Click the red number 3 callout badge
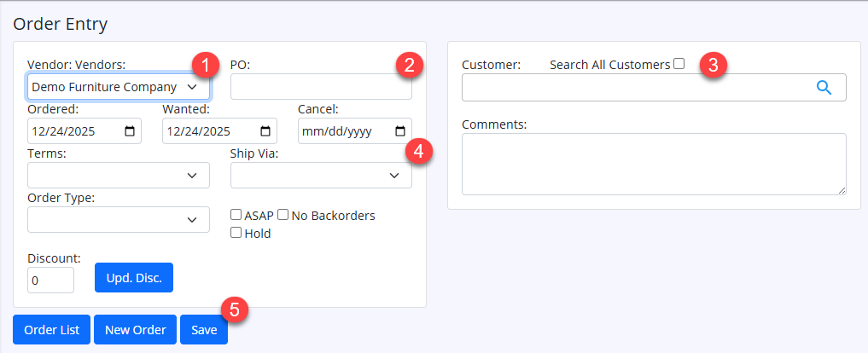This screenshot has height=353, width=868. coord(713,64)
